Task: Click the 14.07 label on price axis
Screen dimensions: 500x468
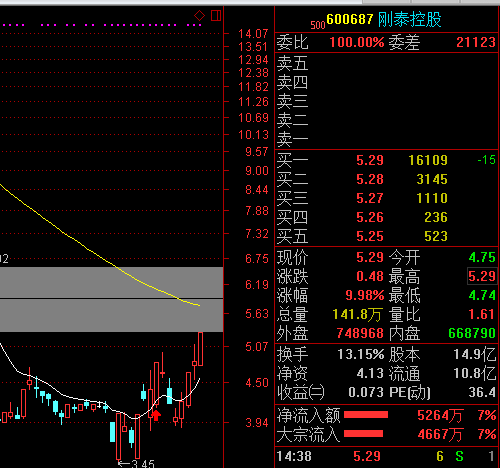Action: [253, 34]
